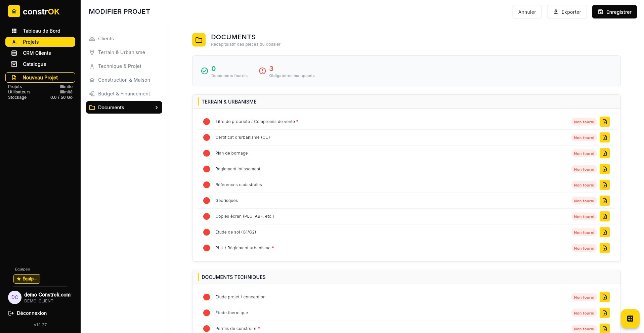This screenshot has height=333, width=644.
Task: Upload file for Titre de propriété row
Action: click(604, 122)
